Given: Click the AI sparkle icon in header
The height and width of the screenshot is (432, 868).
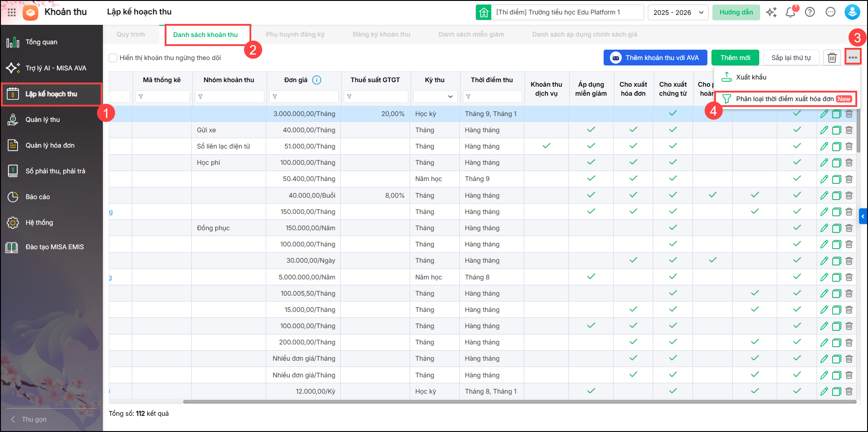Looking at the screenshot, I should coord(771,12).
